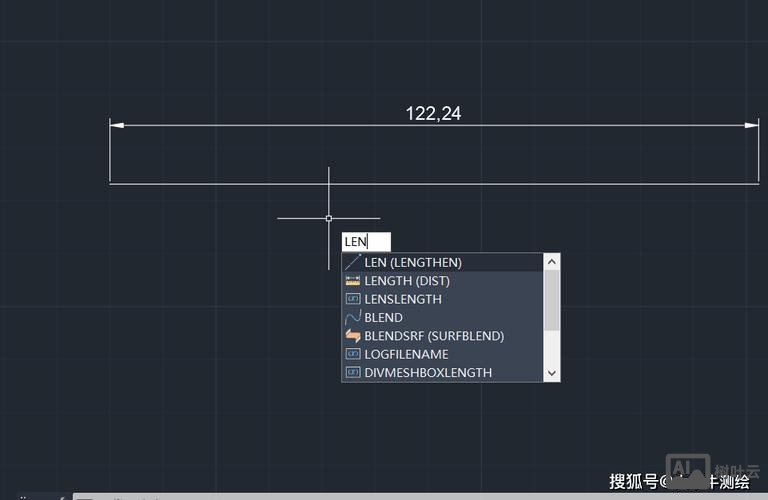The image size is (768, 500).
Task: Click the DIVMESHBOXLENGTH variable icon
Action: [x=353, y=372]
